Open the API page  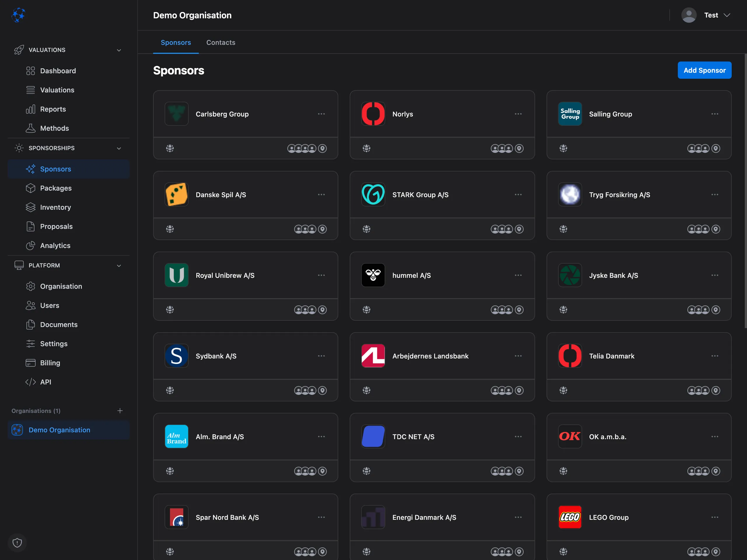[68, 382]
